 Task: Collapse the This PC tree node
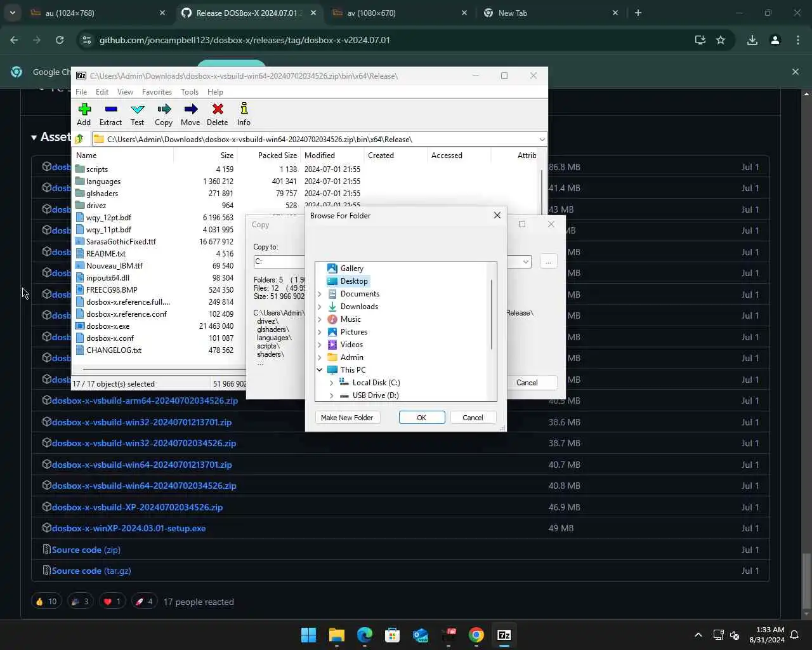click(320, 370)
